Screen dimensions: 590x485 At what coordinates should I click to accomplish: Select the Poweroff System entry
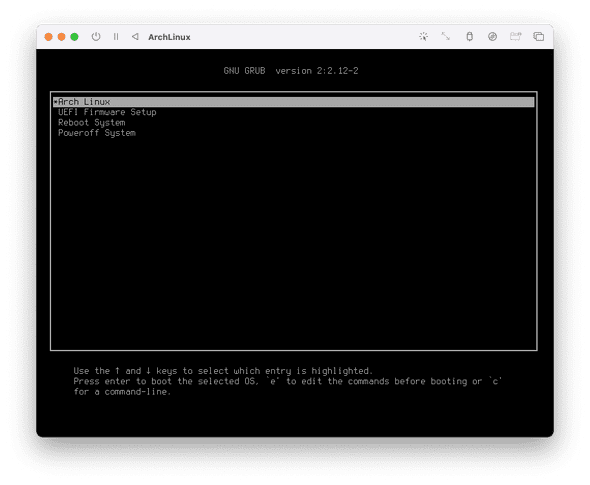click(x=97, y=133)
